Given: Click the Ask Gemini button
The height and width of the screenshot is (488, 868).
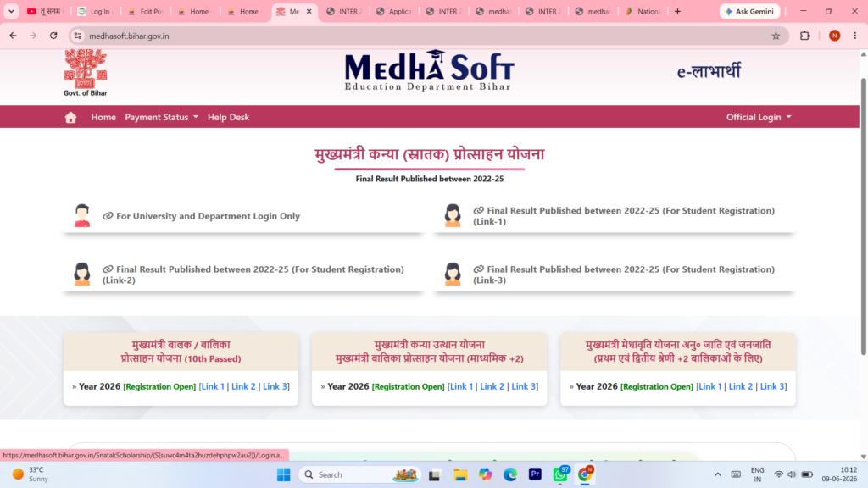Looking at the screenshot, I should click(749, 11).
